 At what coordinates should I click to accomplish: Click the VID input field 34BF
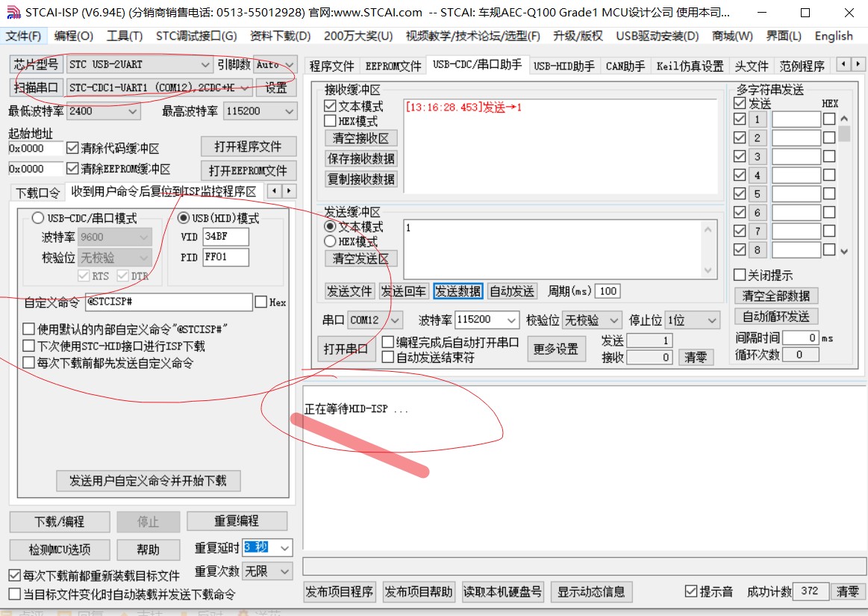point(226,237)
